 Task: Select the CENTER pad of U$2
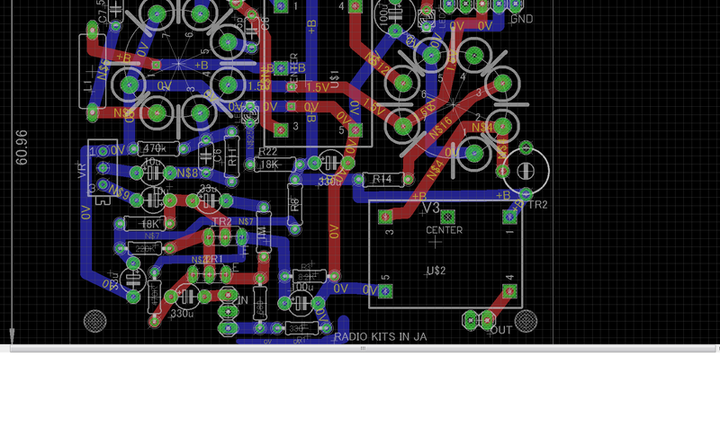[447, 217]
